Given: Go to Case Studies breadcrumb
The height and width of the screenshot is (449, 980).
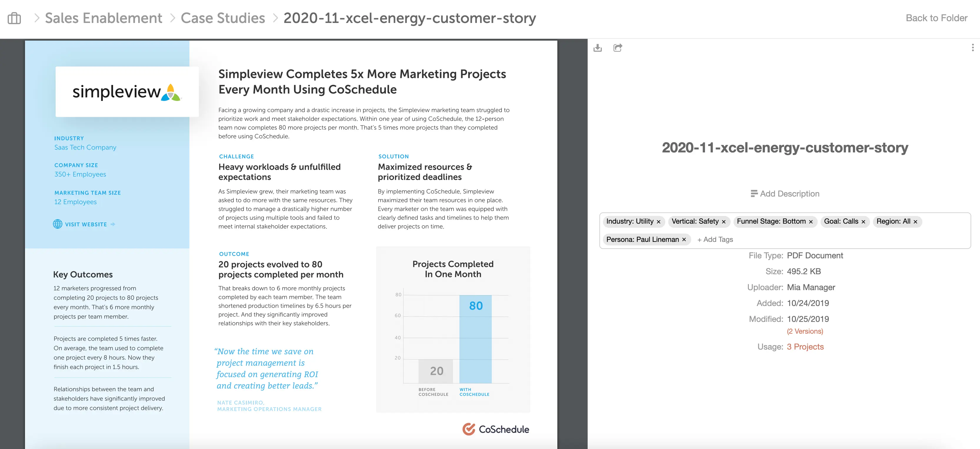Looking at the screenshot, I should 223,18.
